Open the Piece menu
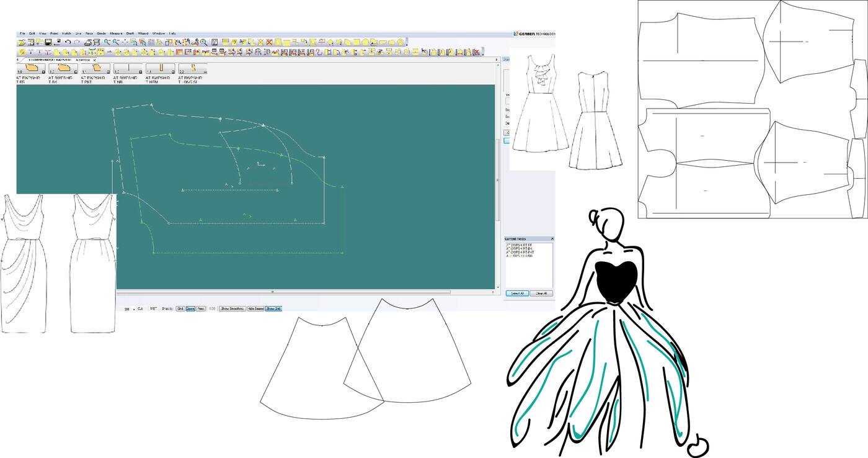The height and width of the screenshot is (458, 868). (x=89, y=34)
